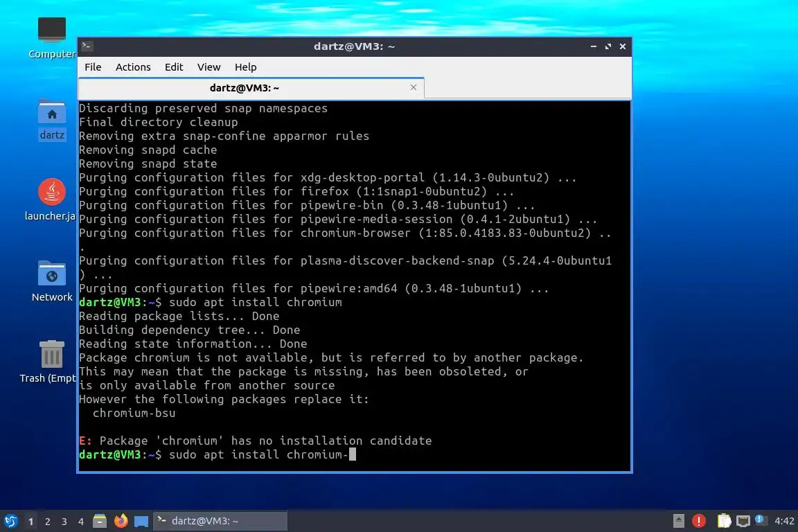Screen dimensions: 798x532
Task: Open the Actions menu
Action: [x=133, y=67]
